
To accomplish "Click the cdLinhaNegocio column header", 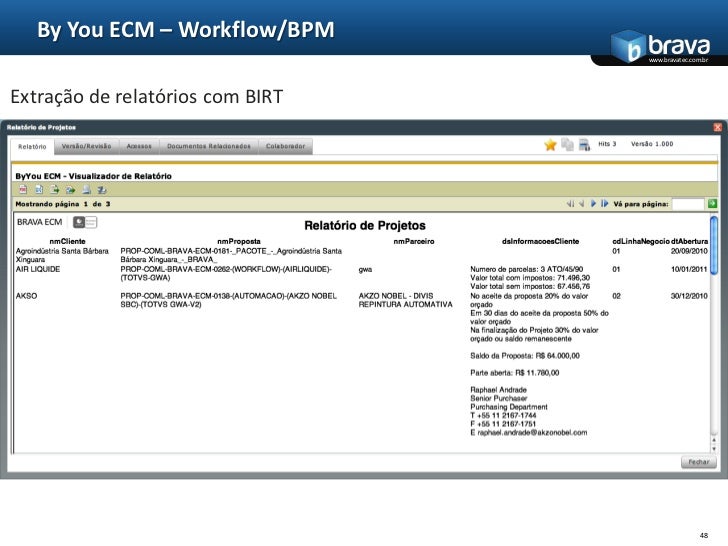I will pyautogui.click(x=641, y=241).
